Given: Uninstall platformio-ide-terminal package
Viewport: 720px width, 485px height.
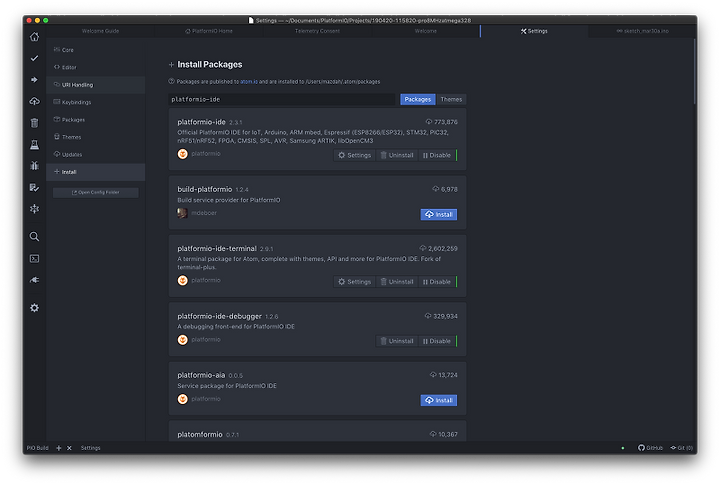Looking at the screenshot, I should pos(397,282).
